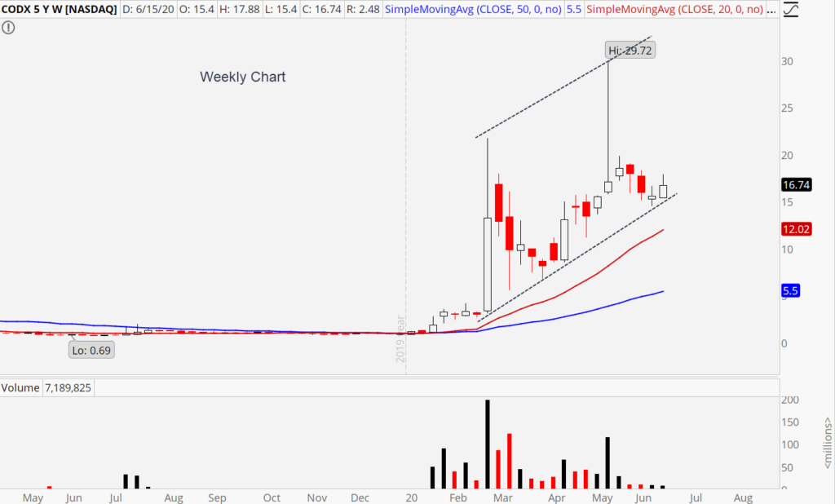The height and width of the screenshot is (504, 835).
Task: Click the 20-period SimpleMovingAvg study label
Action: [x=674, y=9]
